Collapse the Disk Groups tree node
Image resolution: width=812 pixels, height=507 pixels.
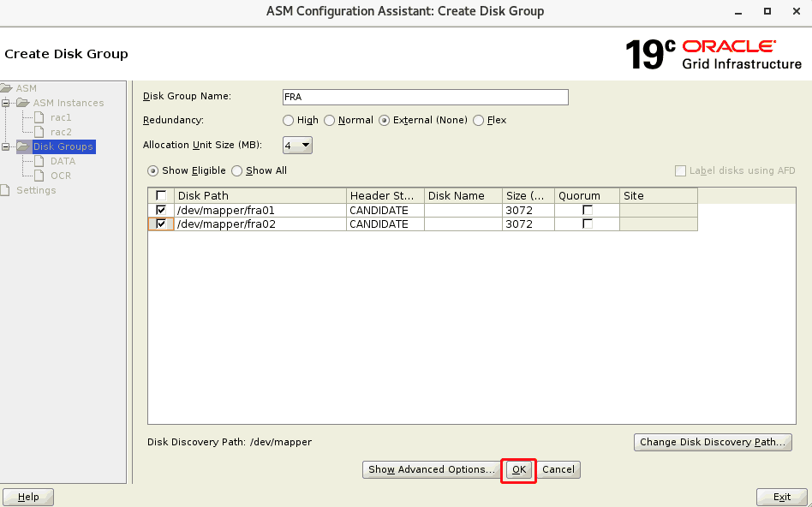[x=6, y=146]
